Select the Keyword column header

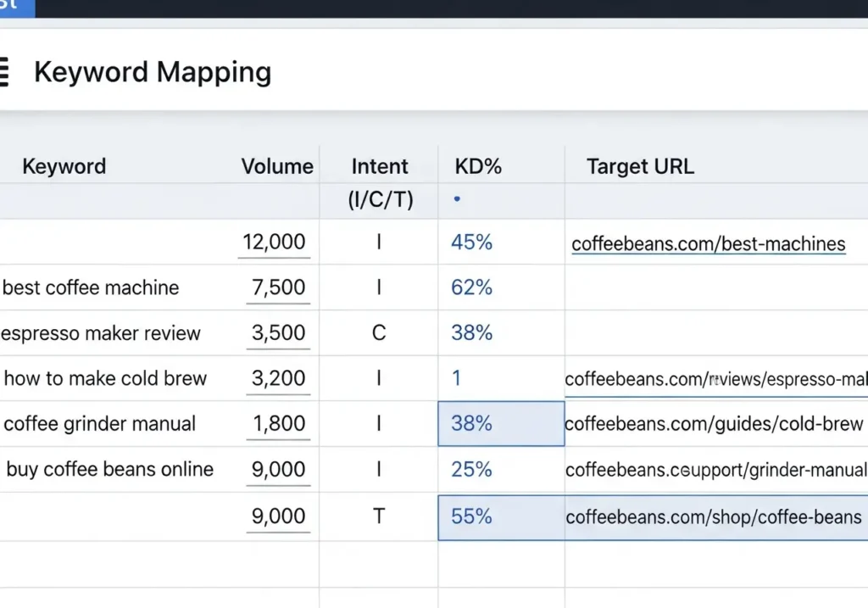[x=64, y=166]
